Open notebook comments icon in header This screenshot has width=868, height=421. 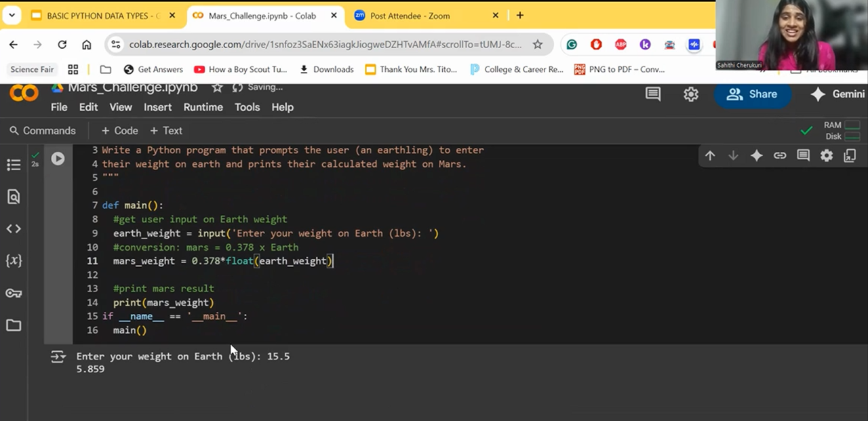pyautogui.click(x=653, y=94)
